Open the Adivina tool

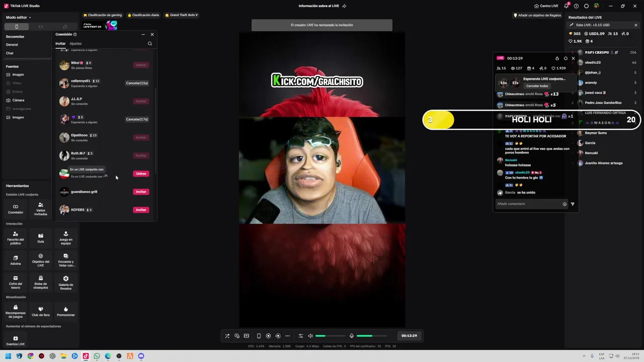pyautogui.click(x=16, y=260)
